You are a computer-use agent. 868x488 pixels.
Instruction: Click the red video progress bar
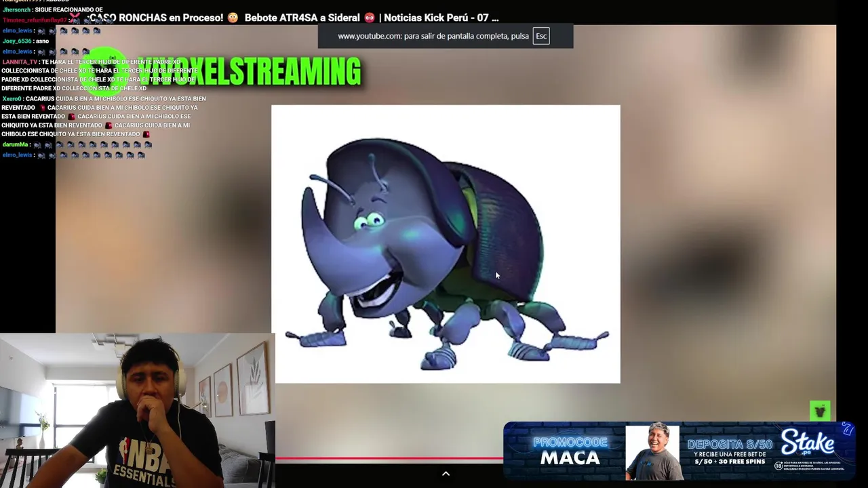389,459
